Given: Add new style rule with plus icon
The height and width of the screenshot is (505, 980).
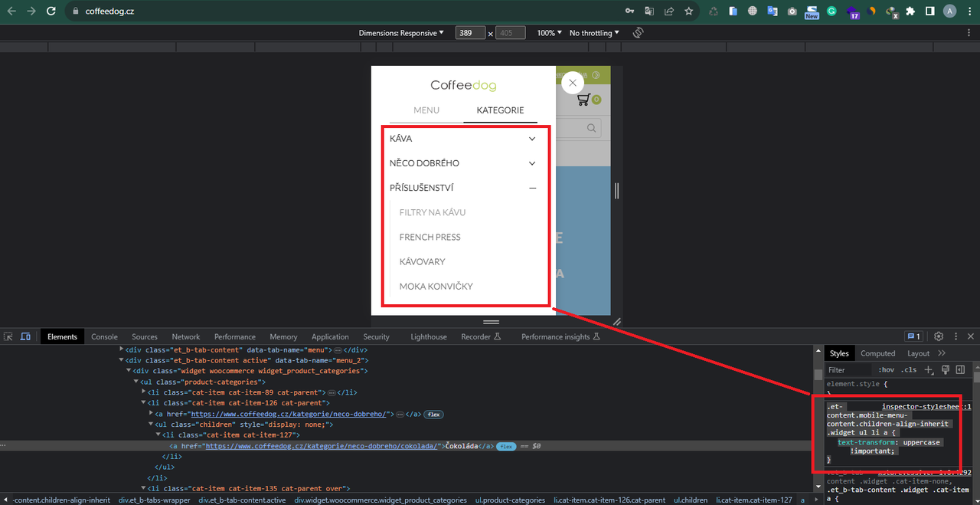Looking at the screenshot, I should point(929,370).
